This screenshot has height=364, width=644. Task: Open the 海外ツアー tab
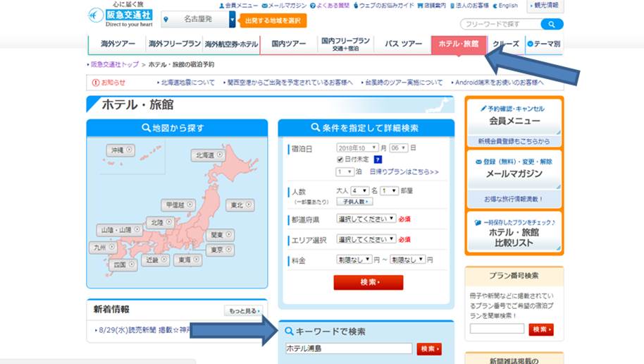[x=118, y=44]
